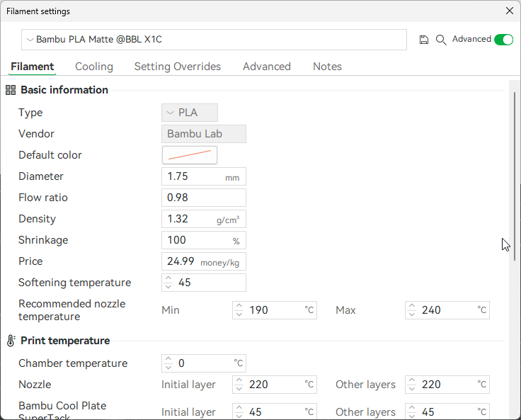Click the Recommended nozzle temperature label
This screenshot has width=521, height=420.
click(71, 310)
